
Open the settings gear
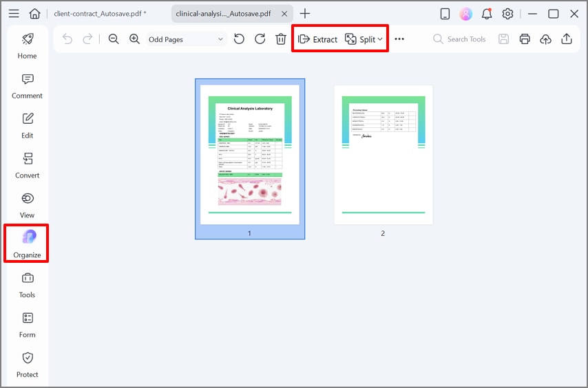click(x=507, y=14)
